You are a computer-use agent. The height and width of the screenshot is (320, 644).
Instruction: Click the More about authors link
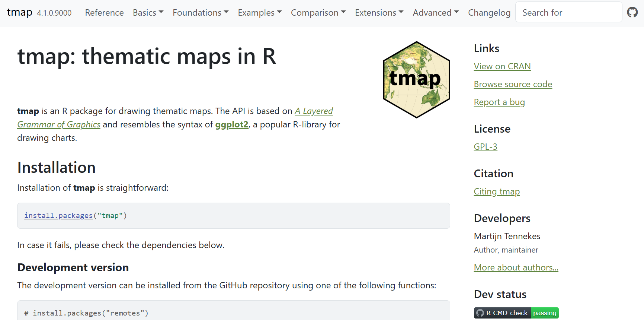(516, 267)
